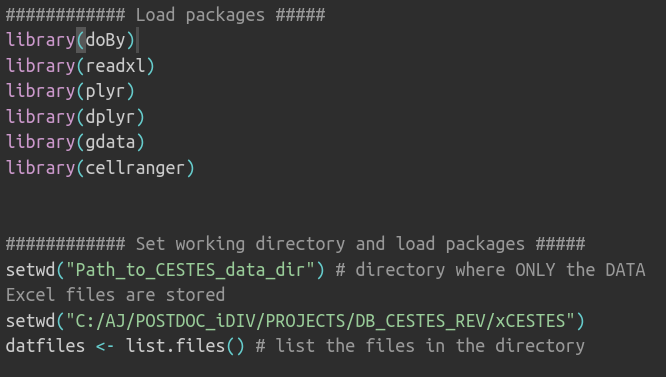Click the 'Set working directory' comment line
666x377 pixels.
click(x=295, y=244)
